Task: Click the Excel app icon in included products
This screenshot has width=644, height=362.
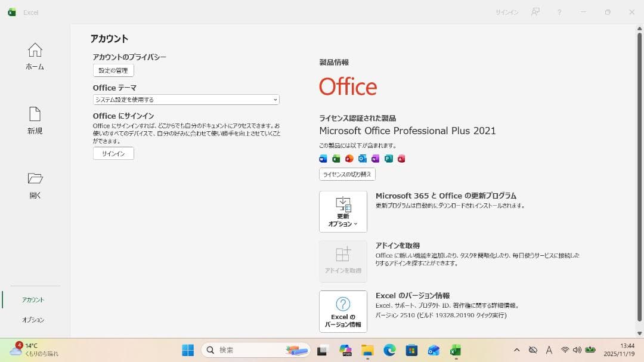Action: point(336,159)
